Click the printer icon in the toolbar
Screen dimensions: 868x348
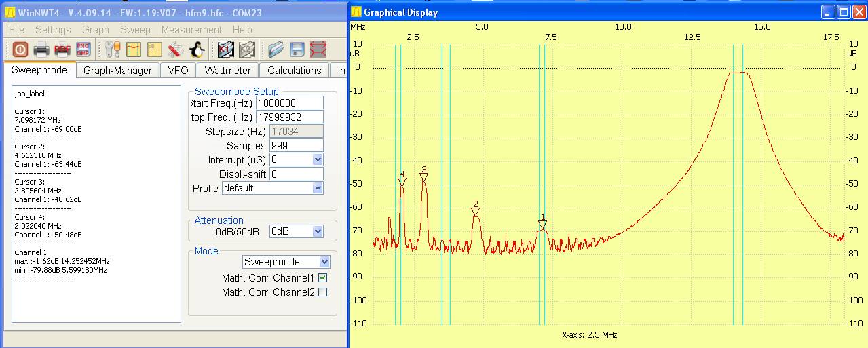41,50
